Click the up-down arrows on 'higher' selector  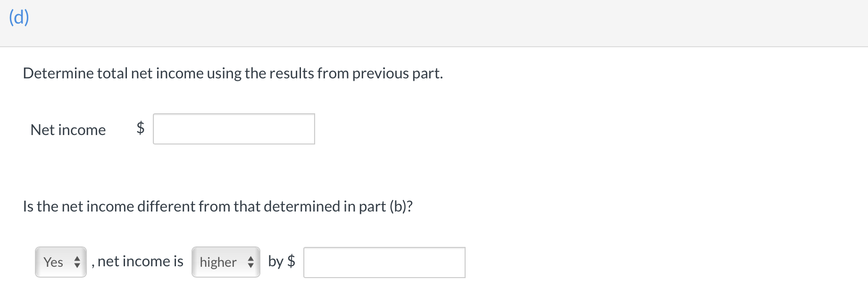(251, 262)
